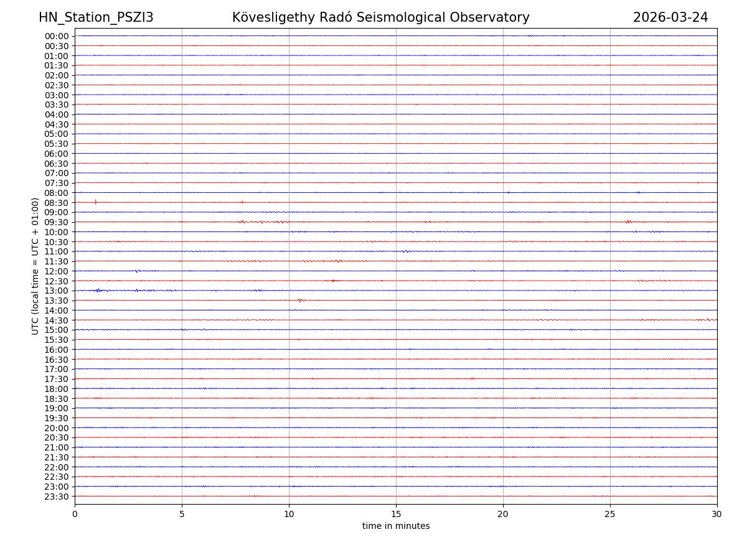Pick the 11:30 trace label
Viewport: 747px width, 560px height.
[x=57, y=261]
